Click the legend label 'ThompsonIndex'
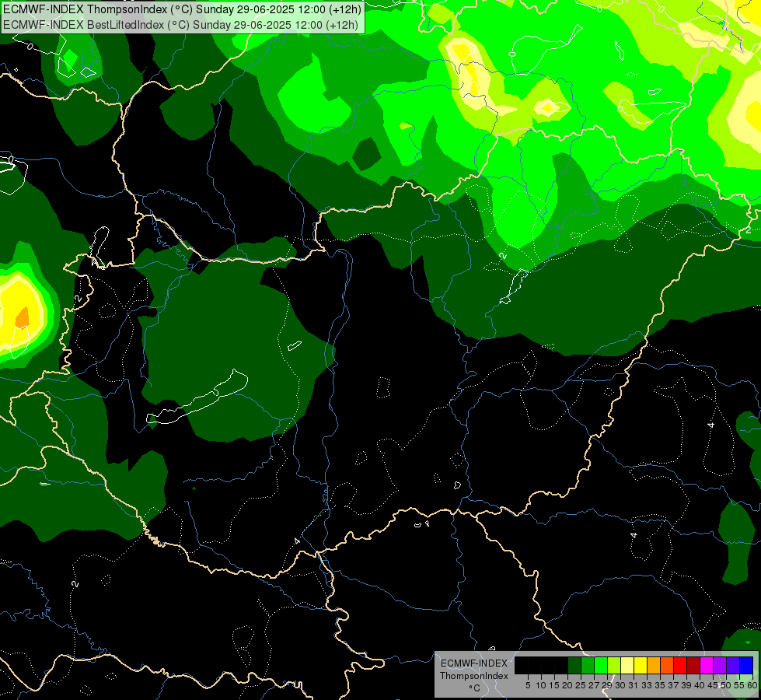Screen dimensions: 761x700 tap(474, 676)
